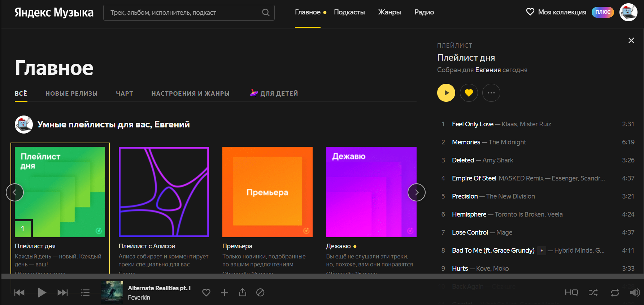Select the ВСЁ tab
Screen dimensions: 644x305
[x=21, y=93]
